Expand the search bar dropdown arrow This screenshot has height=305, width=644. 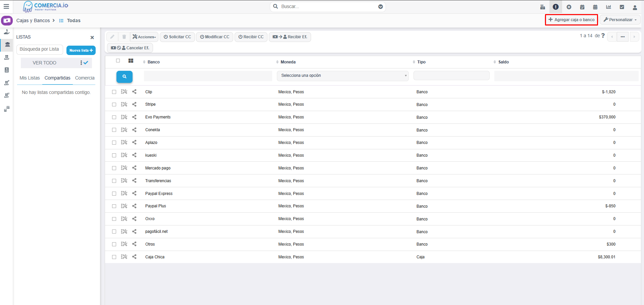(x=381, y=7)
